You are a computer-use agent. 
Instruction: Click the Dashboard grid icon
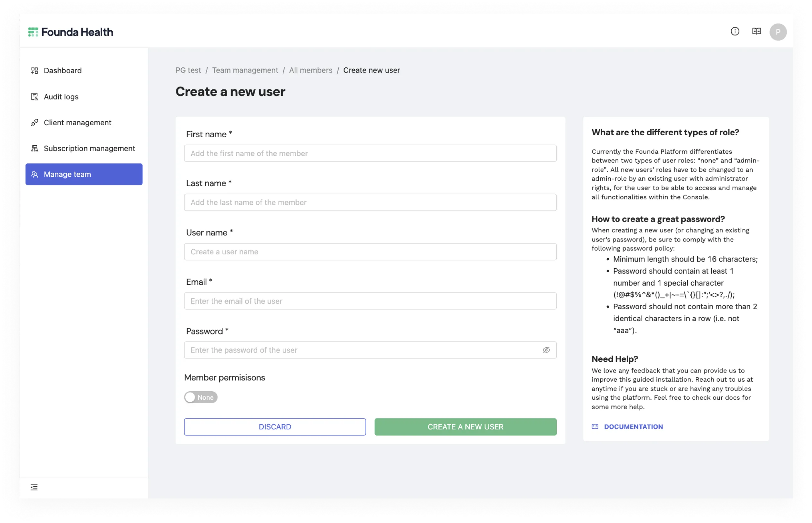pyautogui.click(x=34, y=71)
